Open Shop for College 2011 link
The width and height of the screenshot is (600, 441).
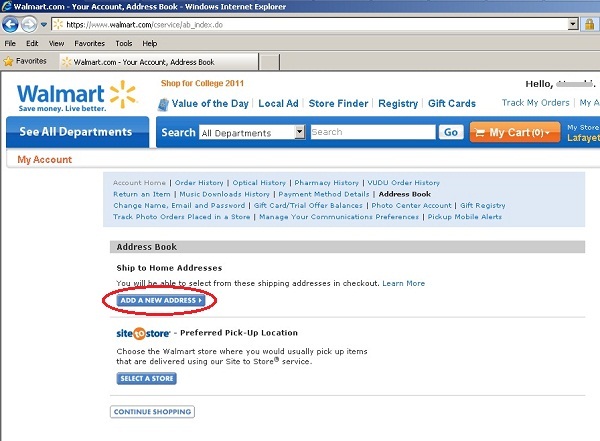click(x=202, y=83)
